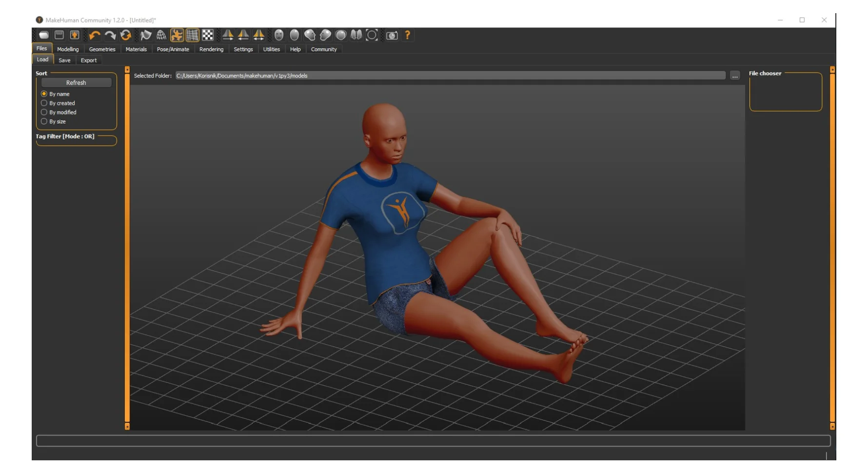Choose the By size sort option

[x=44, y=122]
